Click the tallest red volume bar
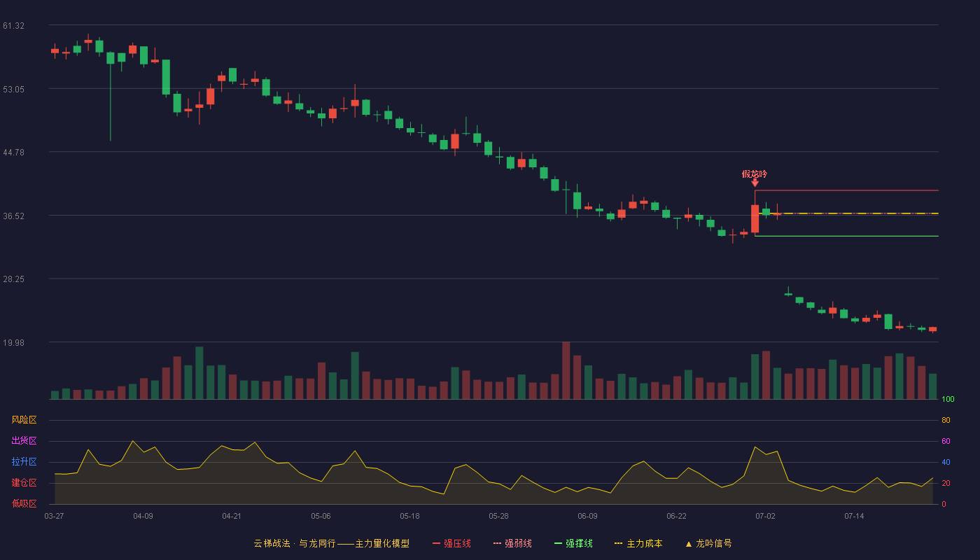The height and width of the screenshot is (560, 980). pyautogui.click(x=566, y=370)
